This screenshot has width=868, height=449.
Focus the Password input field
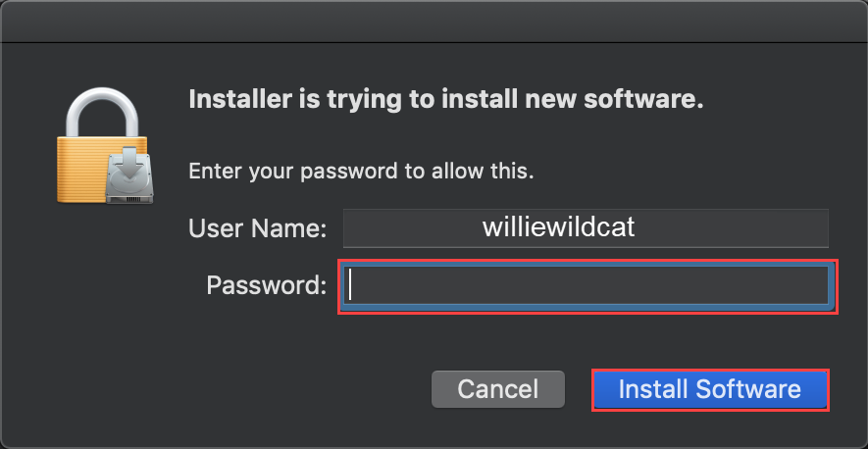click(x=588, y=287)
